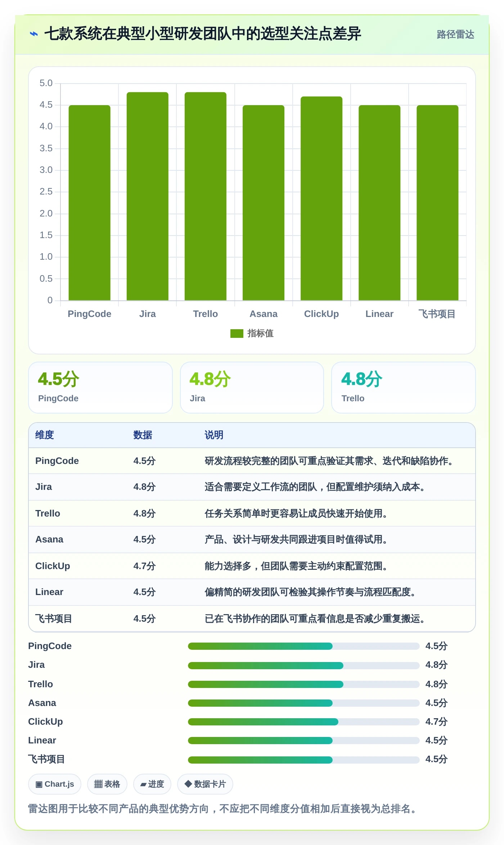The image size is (504, 845).
Task: Open the Jira 4.8分 data card
Action: 252,388
